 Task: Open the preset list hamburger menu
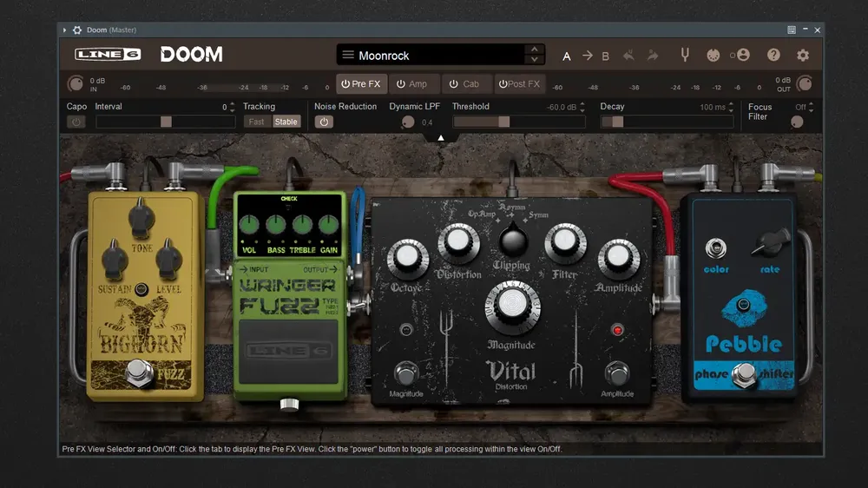click(348, 55)
